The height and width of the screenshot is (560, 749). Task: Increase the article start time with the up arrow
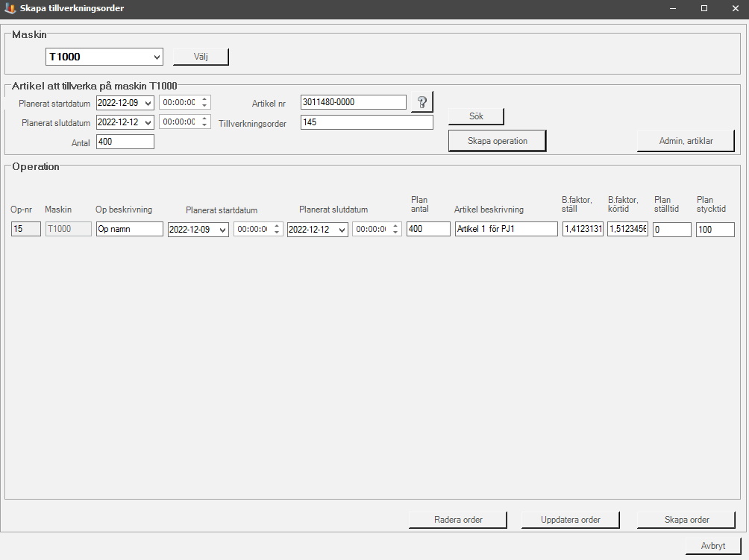pos(204,99)
